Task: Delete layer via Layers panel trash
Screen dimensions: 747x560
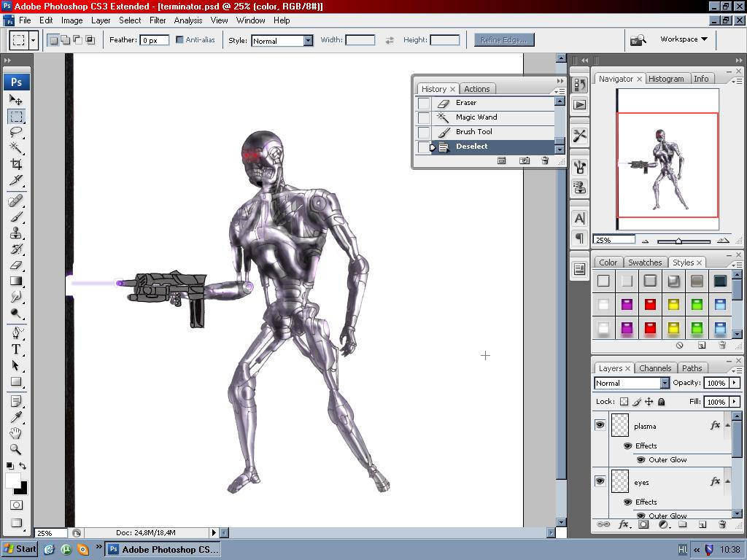Action: coord(722,525)
